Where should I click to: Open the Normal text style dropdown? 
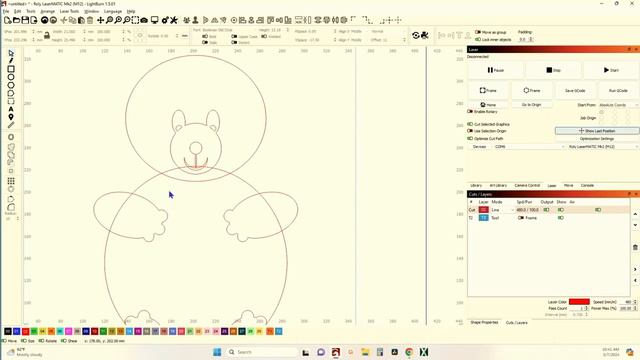388,31
